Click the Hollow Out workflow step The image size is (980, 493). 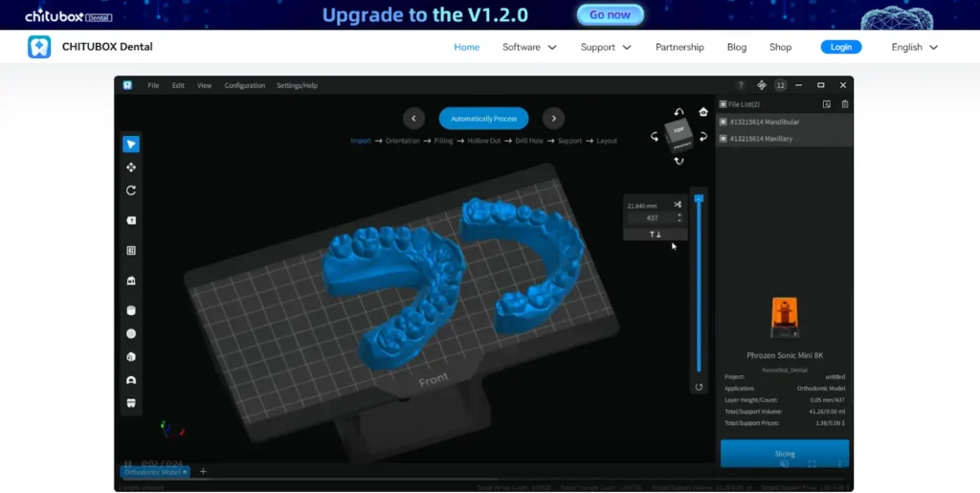pos(483,141)
